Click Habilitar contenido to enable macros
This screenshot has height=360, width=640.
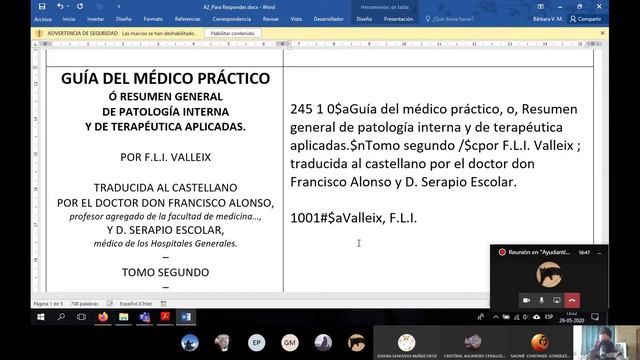232,33
